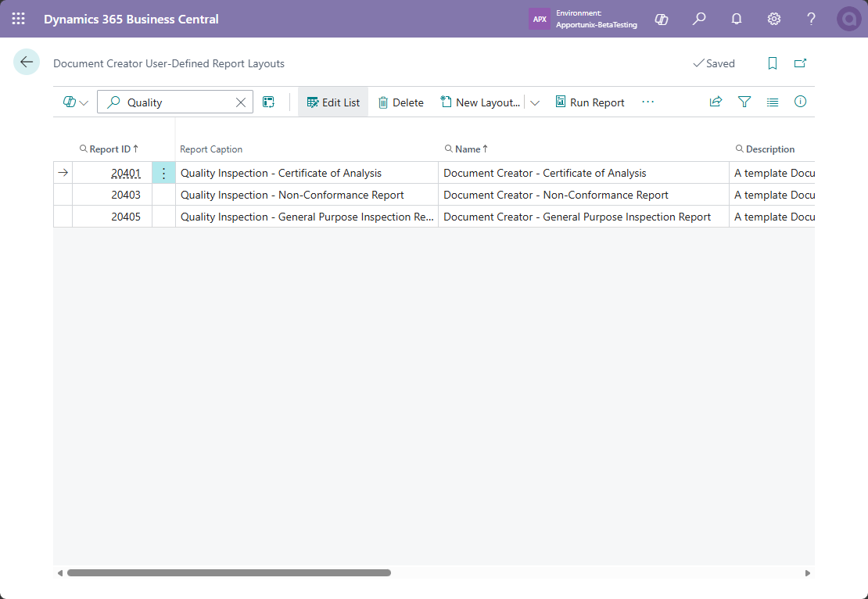Viewport: 868px width, 599px height.
Task: Toggle the filter pane funnel icon
Action: click(744, 102)
